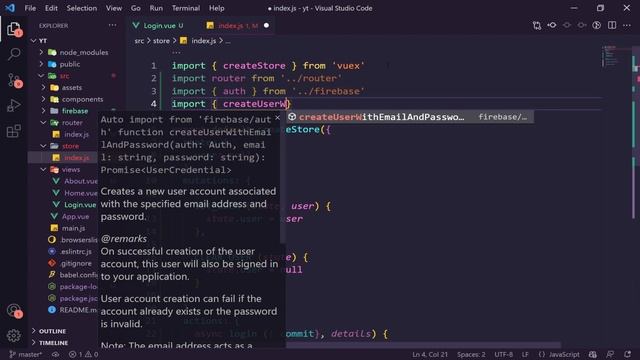Viewport: 640px width, 360px height.
Task: Click the editor minimap
Action: pos(616,57)
